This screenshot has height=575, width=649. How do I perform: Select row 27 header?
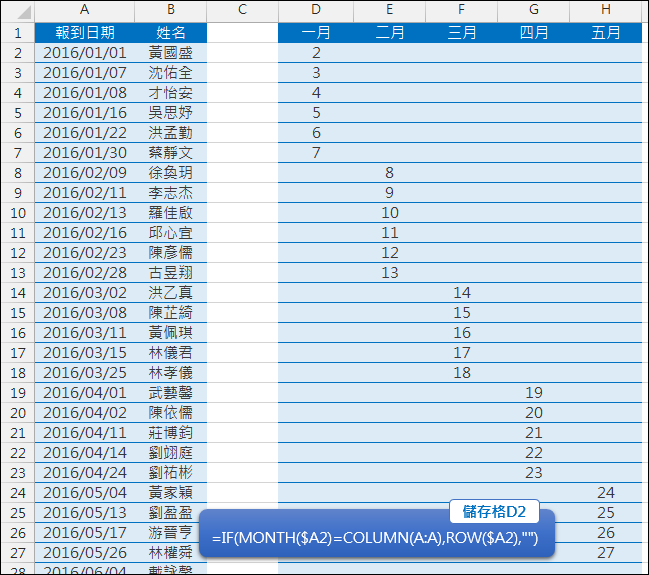point(18,553)
